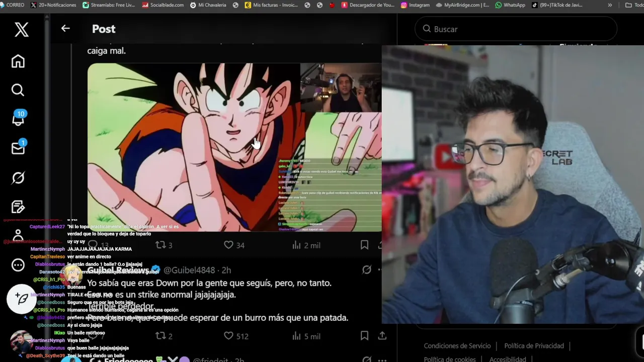Open the 20+ Notificaciones X bookmark

coord(53,5)
